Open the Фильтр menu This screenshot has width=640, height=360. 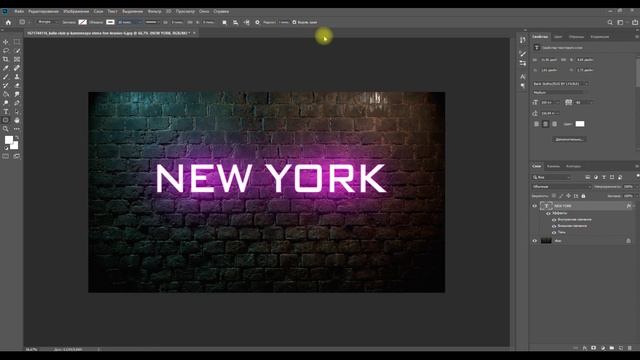[154, 11]
